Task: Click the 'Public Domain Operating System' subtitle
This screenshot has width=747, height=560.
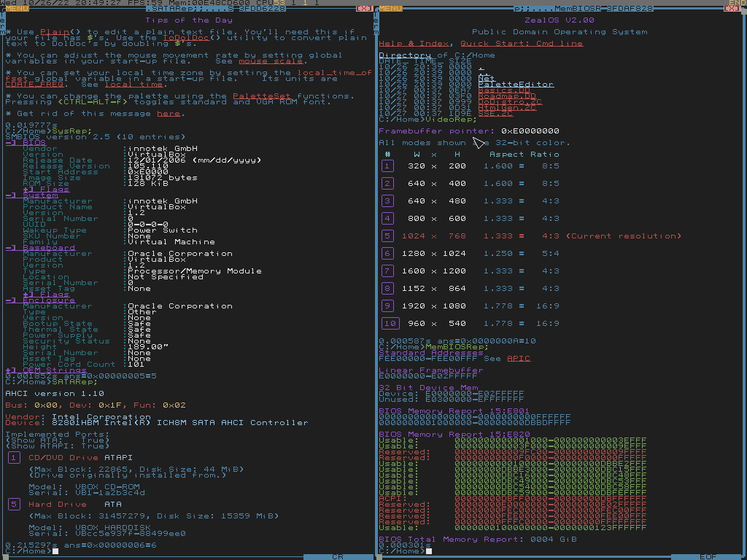Action: coord(560,32)
